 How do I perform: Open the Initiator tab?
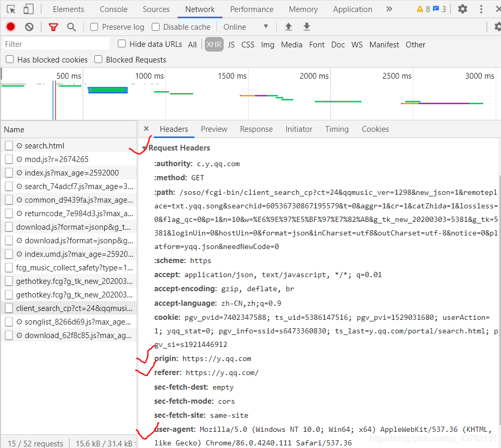(299, 129)
